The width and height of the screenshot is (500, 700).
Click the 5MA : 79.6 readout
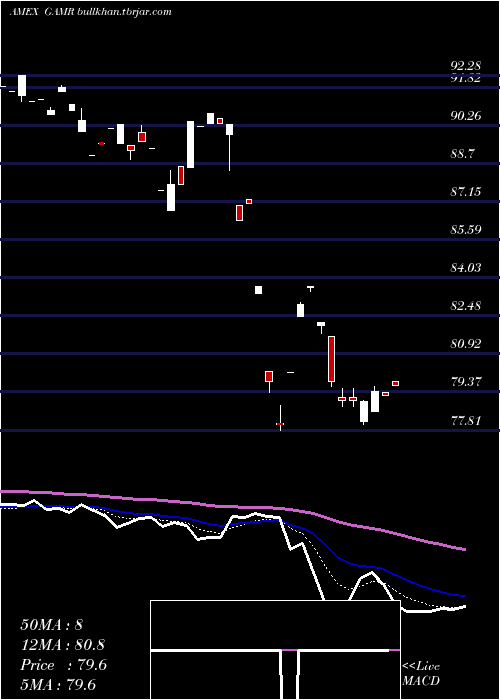[57, 685]
